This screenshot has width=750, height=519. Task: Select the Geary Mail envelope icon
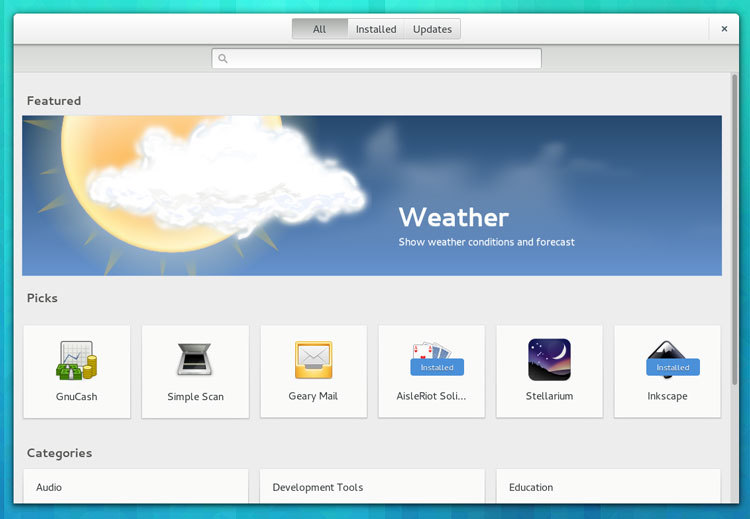click(313, 359)
